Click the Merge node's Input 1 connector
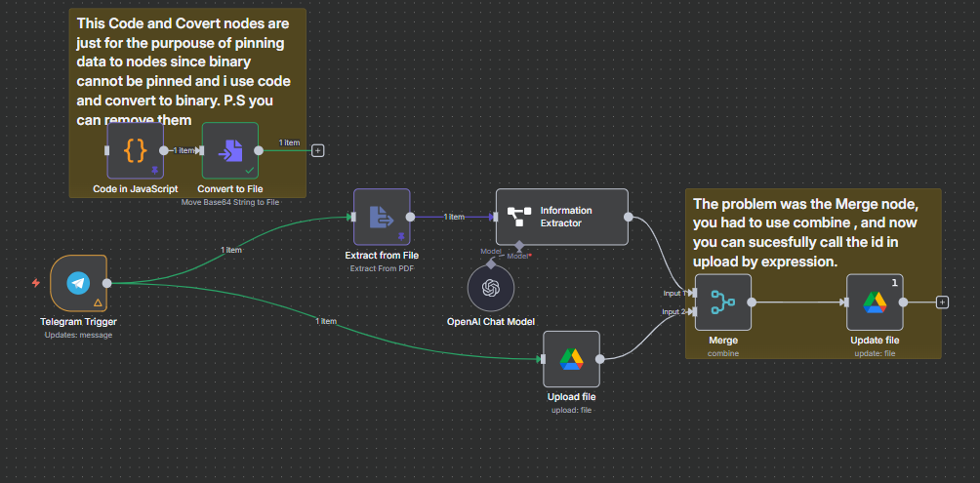The width and height of the screenshot is (980, 483). click(x=693, y=293)
